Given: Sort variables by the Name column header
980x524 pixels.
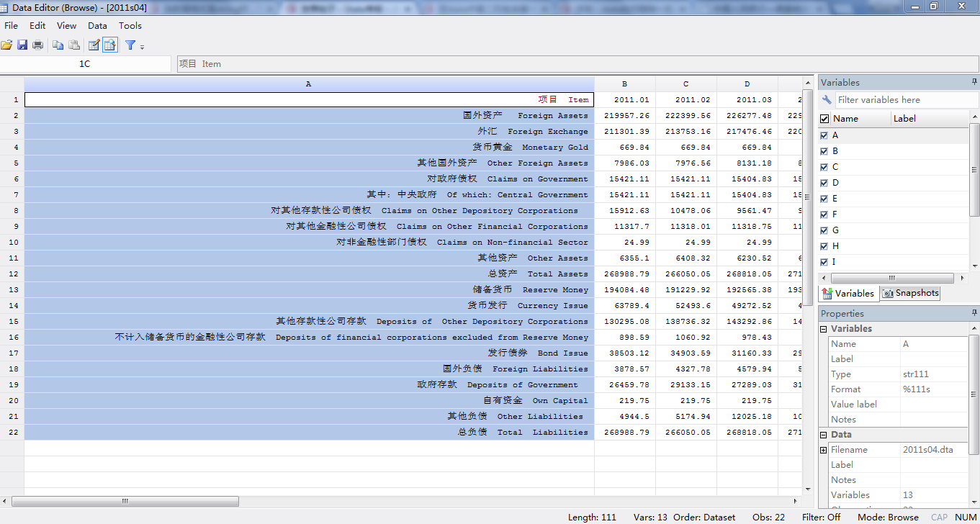Looking at the screenshot, I should (x=861, y=119).
